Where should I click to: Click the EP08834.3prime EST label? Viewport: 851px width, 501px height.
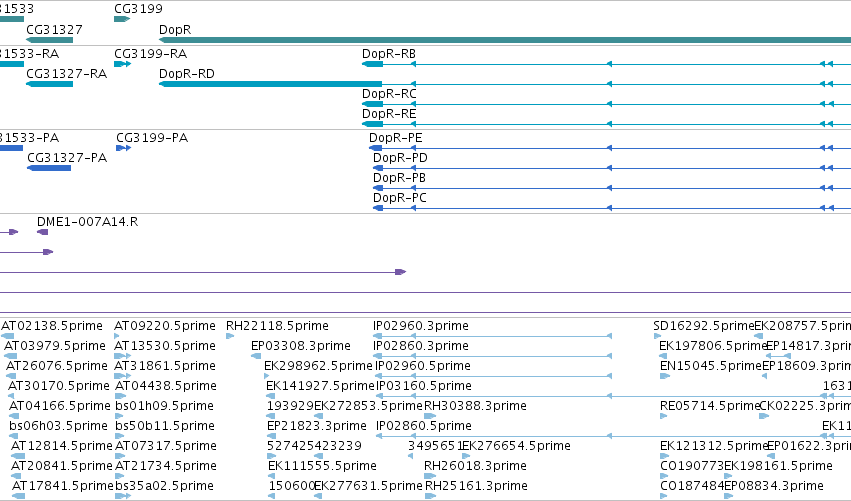(x=774, y=486)
